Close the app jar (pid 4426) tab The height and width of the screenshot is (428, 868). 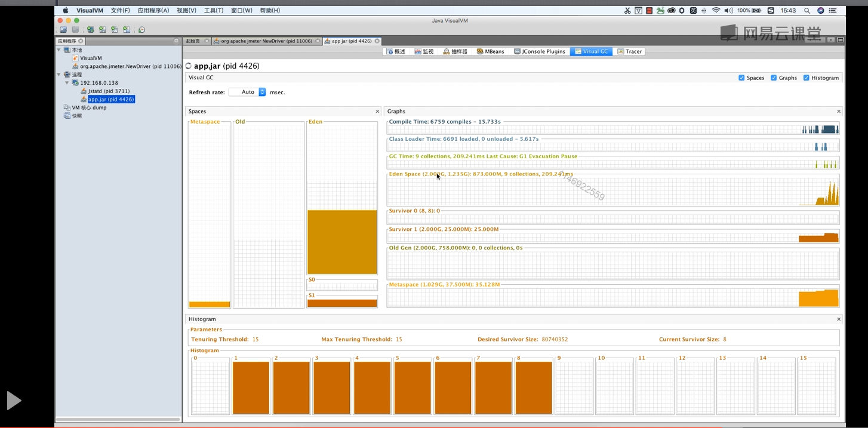click(377, 41)
